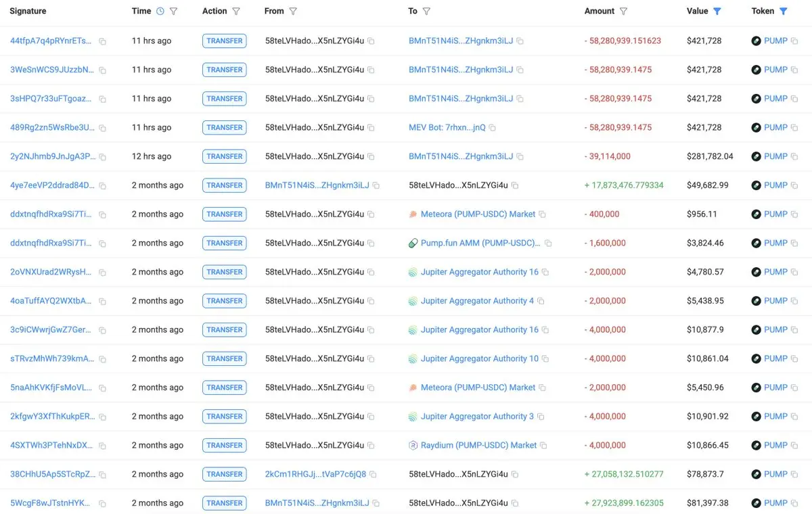
Task: Open the Amount column filter
Action: (x=623, y=11)
